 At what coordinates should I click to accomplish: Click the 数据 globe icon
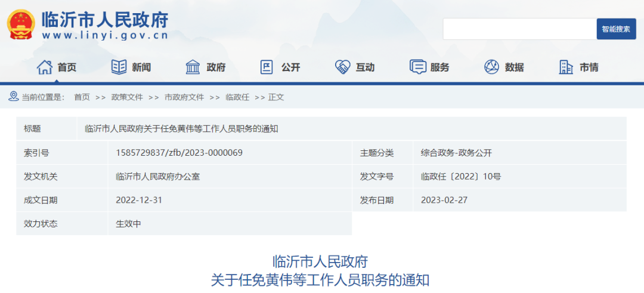click(491, 67)
